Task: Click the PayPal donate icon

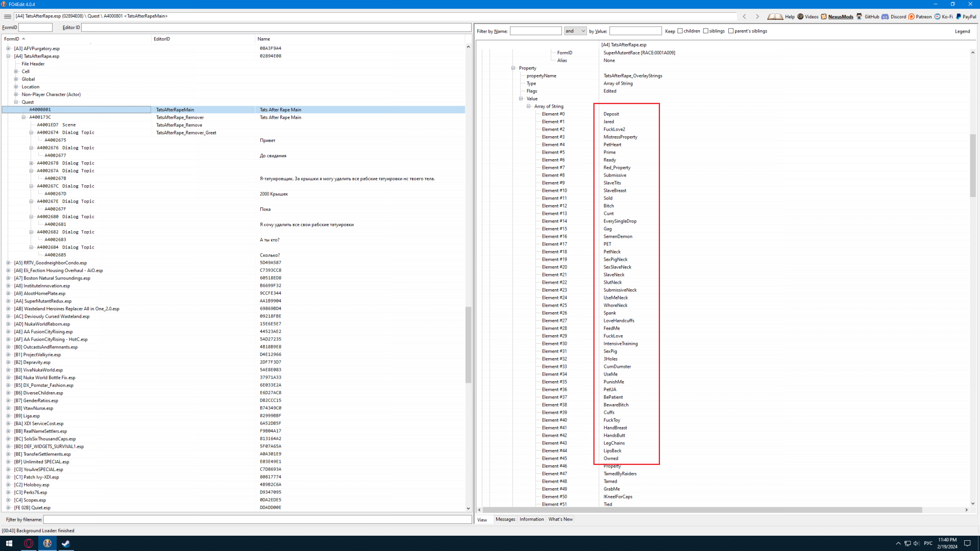Action: point(959,16)
